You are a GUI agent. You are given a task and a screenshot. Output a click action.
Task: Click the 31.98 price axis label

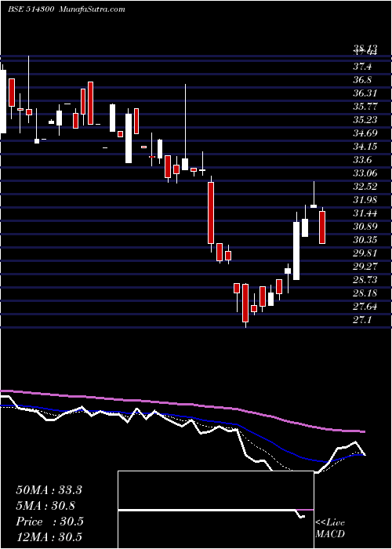click(365, 200)
